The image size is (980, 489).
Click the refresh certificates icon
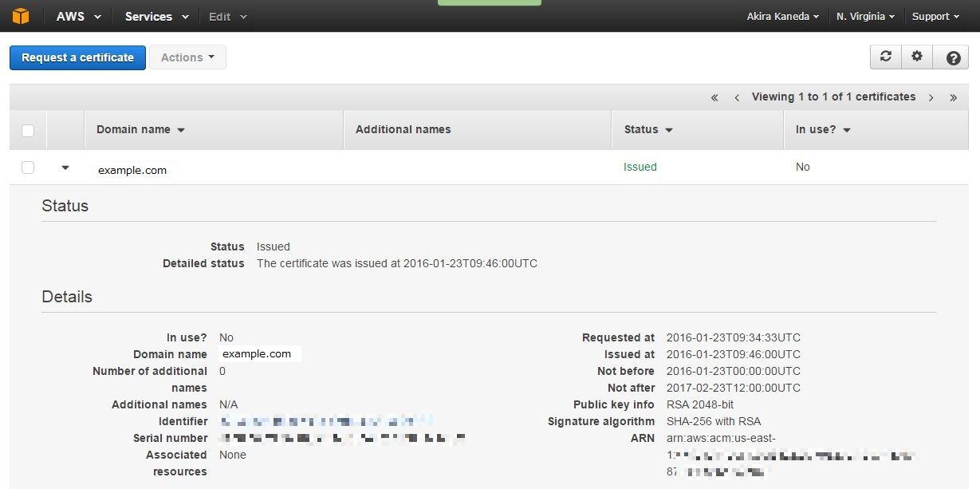coord(885,57)
